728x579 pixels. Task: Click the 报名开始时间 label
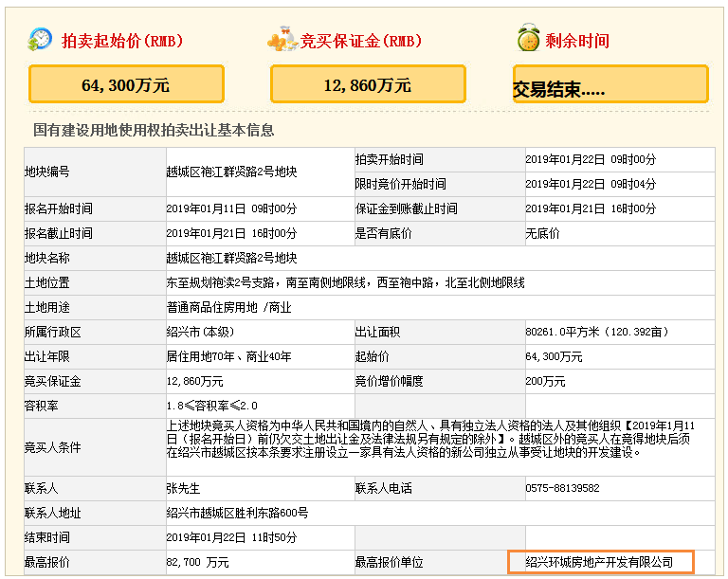(59, 208)
